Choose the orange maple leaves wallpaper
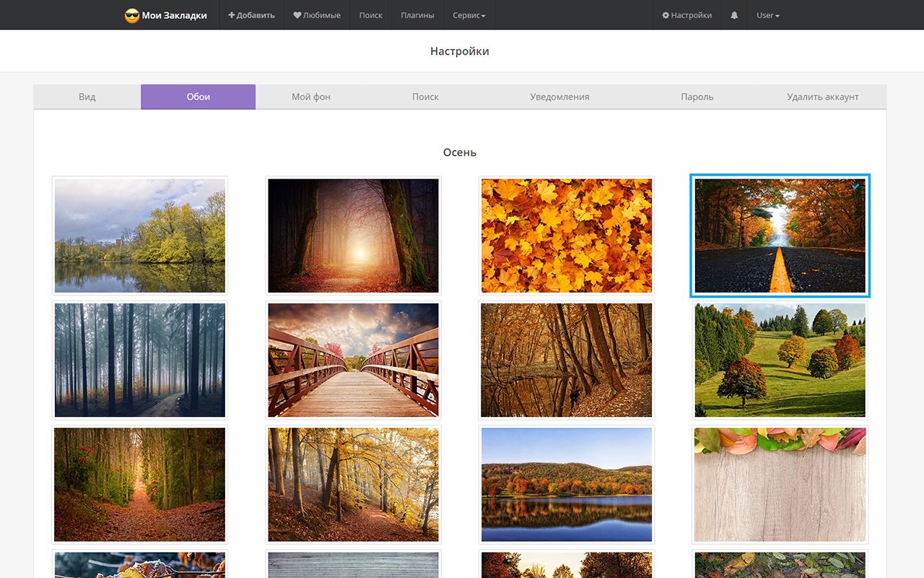This screenshot has height=578, width=924. click(567, 236)
